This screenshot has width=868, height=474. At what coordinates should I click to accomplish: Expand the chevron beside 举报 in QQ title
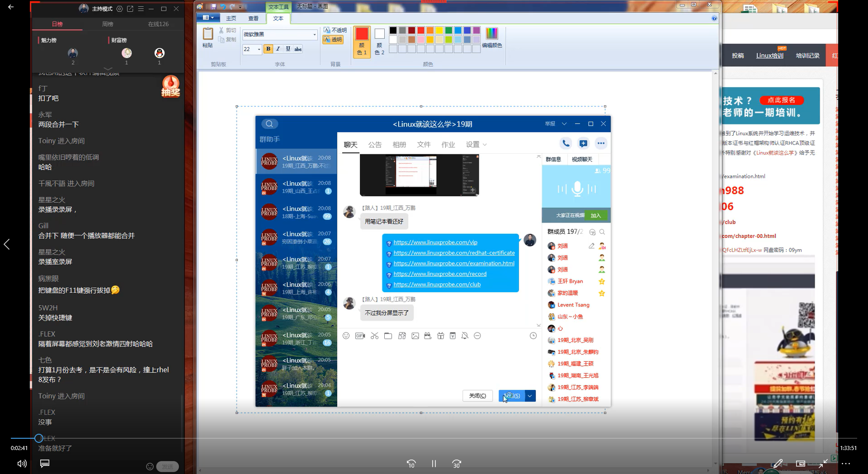pos(564,124)
